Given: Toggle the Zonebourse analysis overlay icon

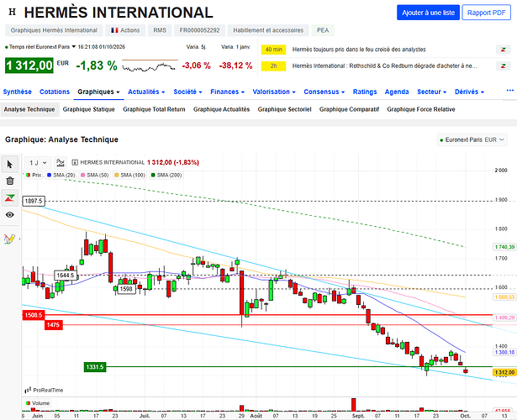Looking at the screenshot, I should (10, 198).
